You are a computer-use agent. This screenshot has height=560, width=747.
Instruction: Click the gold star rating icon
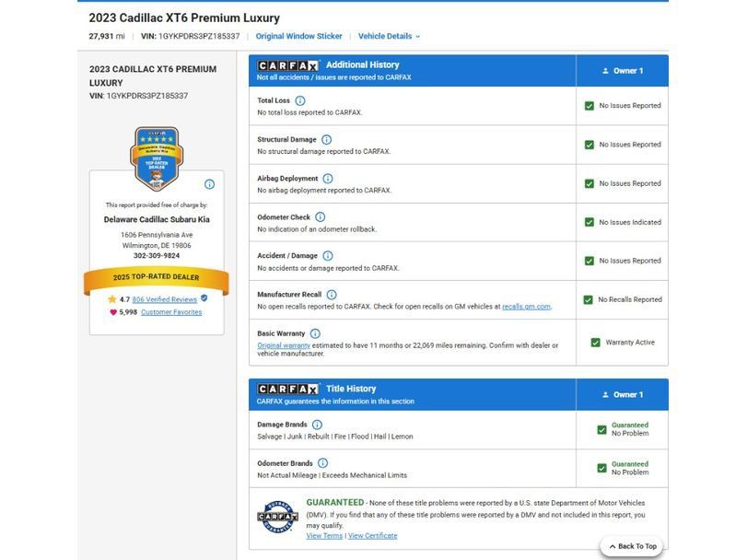[112, 299]
